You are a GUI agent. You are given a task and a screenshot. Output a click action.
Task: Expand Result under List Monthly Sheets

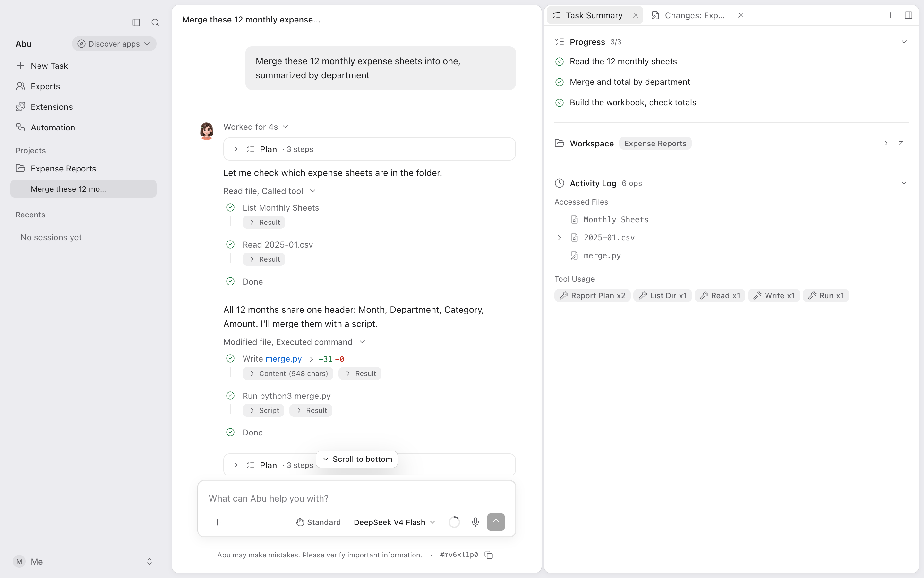click(x=264, y=223)
